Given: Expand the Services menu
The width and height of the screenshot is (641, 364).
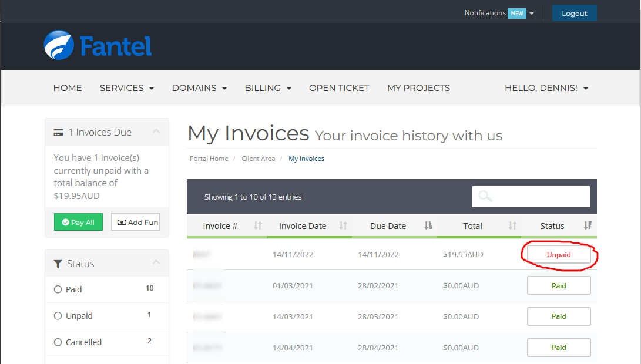Looking at the screenshot, I should [x=127, y=88].
